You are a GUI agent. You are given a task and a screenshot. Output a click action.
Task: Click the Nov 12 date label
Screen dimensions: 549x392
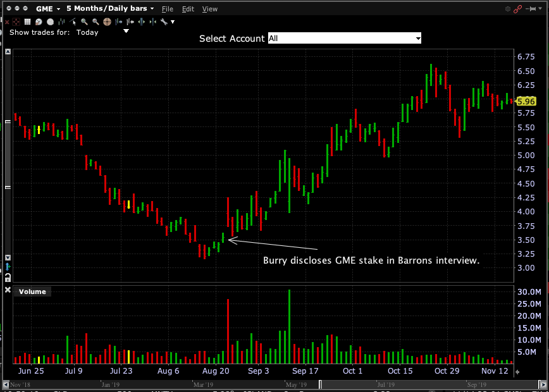click(x=496, y=371)
